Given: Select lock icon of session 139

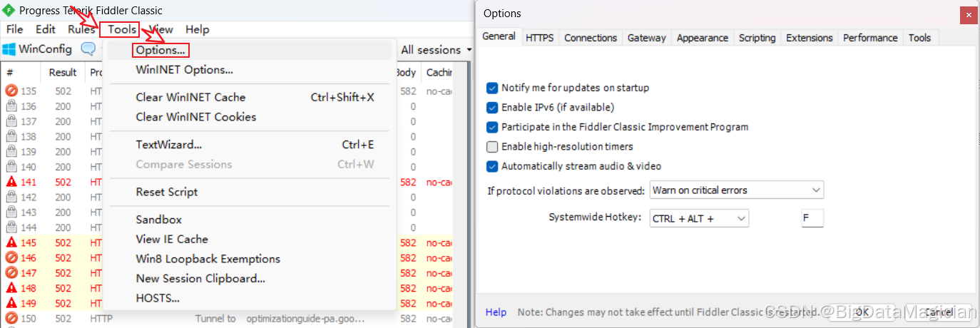Looking at the screenshot, I should click(11, 152).
